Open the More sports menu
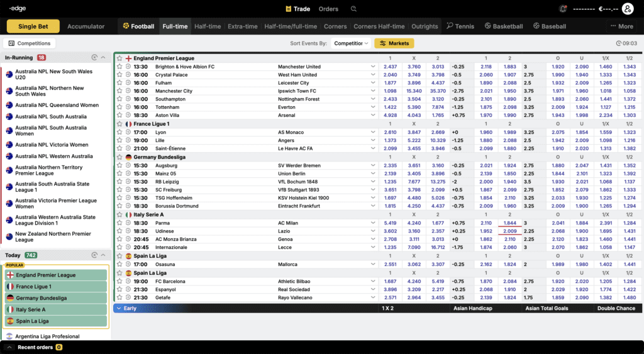The height and width of the screenshot is (354, 644). [x=621, y=26]
